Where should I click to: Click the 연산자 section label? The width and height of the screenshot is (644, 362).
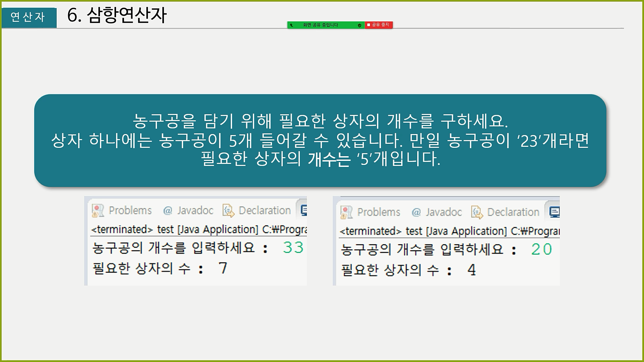pyautogui.click(x=28, y=17)
